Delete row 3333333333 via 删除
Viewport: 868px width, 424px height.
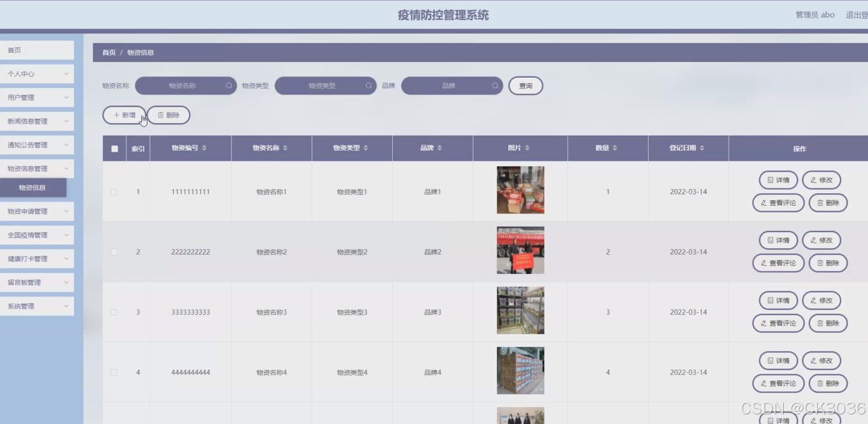pos(828,324)
